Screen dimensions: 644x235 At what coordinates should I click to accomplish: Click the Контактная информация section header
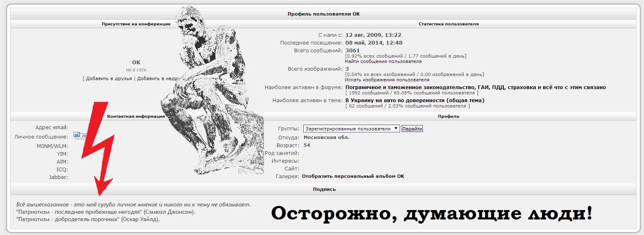pos(136,116)
